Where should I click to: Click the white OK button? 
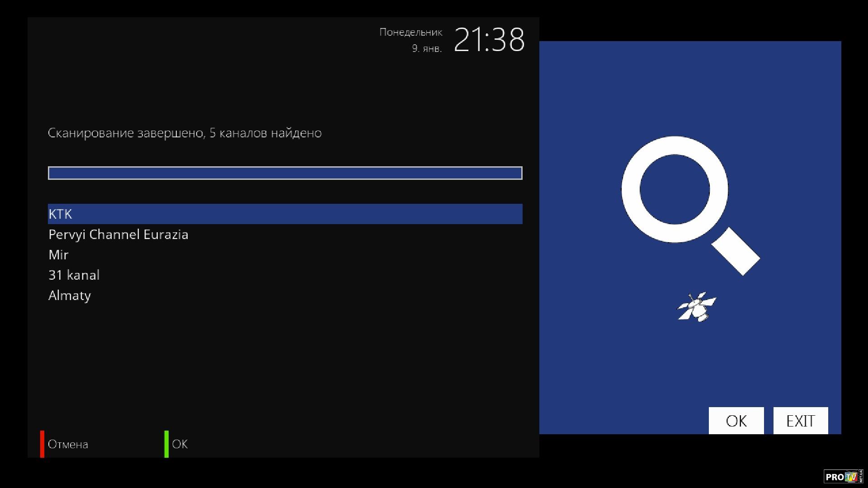[x=736, y=421]
